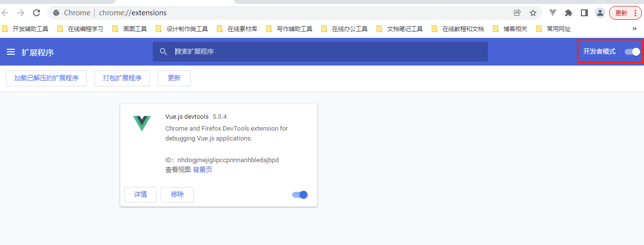Click the Chrome site info icon in address bar

tap(56, 13)
